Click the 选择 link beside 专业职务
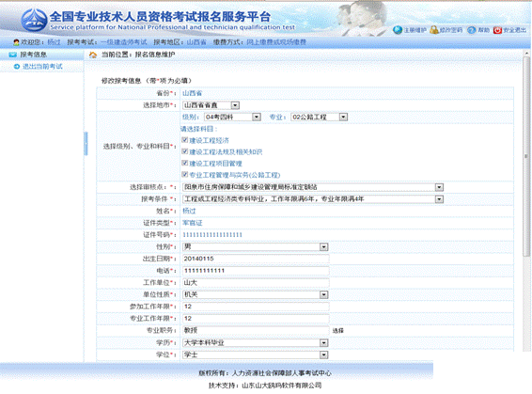The height and width of the screenshot is (394, 532). click(x=338, y=331)
